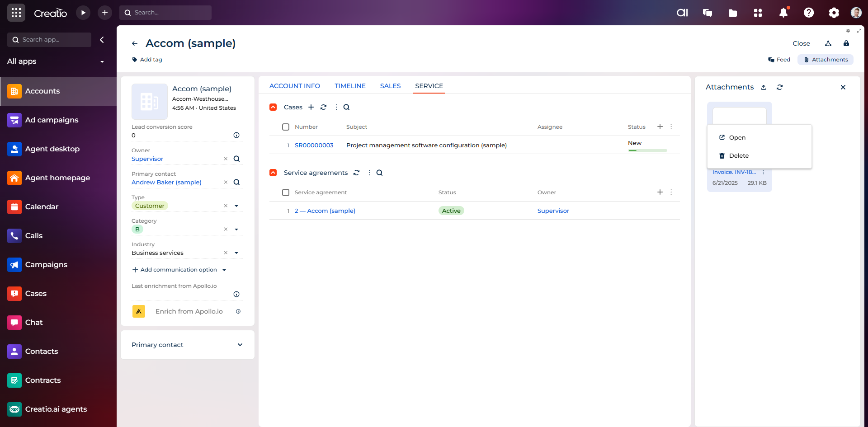Screen dimensions: 868x427
Task: Click the Creatio AI assistant icon
Action: [x=682, y=13]
